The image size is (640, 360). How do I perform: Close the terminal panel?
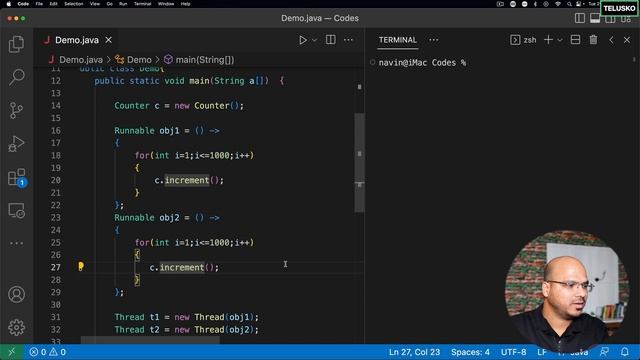pyautogui.click(x=627, y=40)
